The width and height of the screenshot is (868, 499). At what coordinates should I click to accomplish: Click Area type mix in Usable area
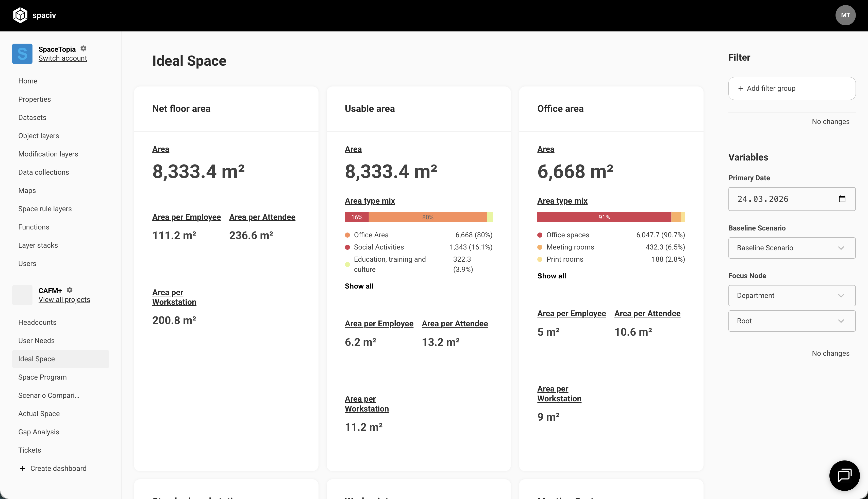click(x=370, y=201)
